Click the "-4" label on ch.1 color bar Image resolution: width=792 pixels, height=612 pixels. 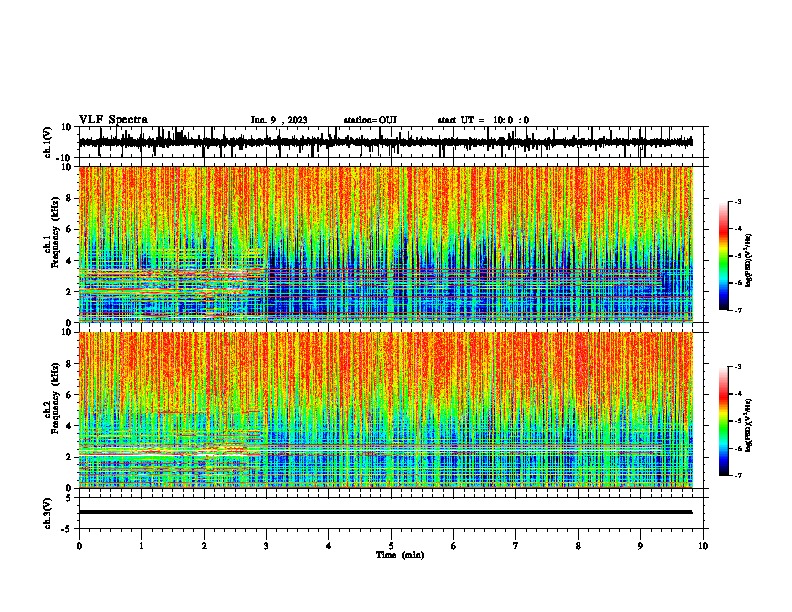click(x=738, y=229)
